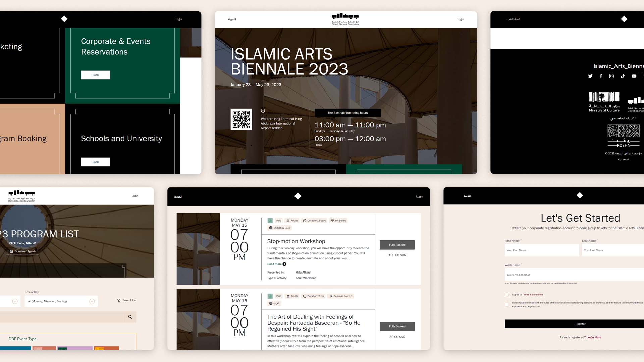
Task: Click Login on the Corporate Reservations page
Action: (179, 19)
